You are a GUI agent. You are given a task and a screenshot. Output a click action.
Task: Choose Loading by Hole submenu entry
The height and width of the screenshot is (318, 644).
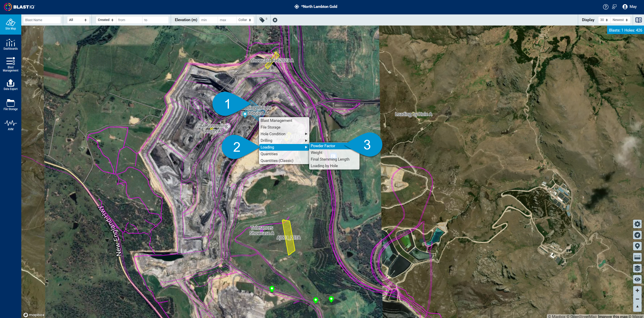[334, 166]
